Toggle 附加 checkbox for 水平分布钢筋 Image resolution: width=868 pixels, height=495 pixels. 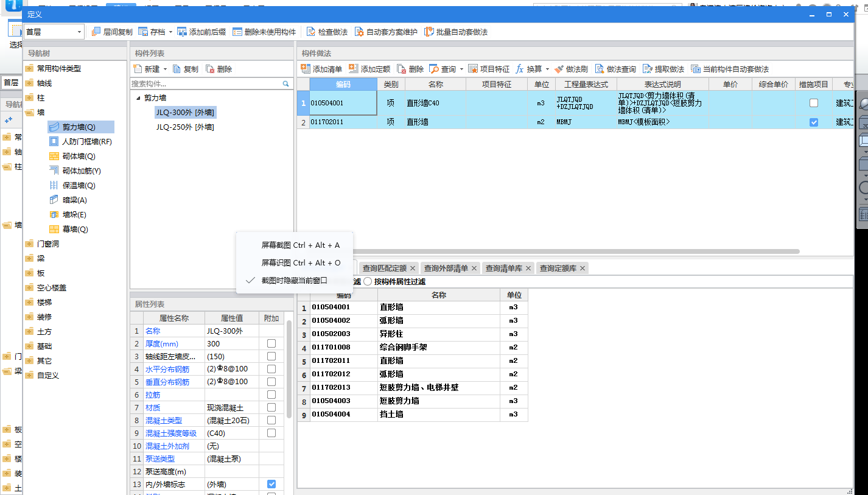[271, 369]
